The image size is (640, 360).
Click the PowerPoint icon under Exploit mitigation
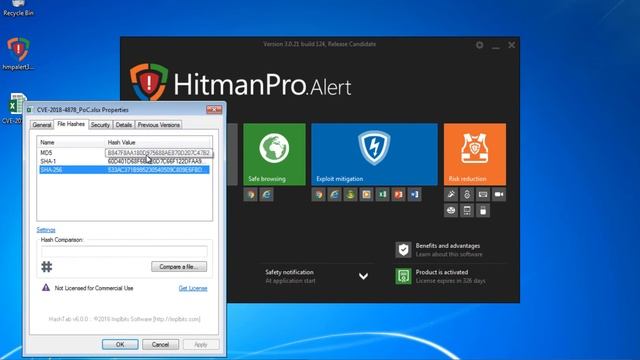click(x=398, y=195)
